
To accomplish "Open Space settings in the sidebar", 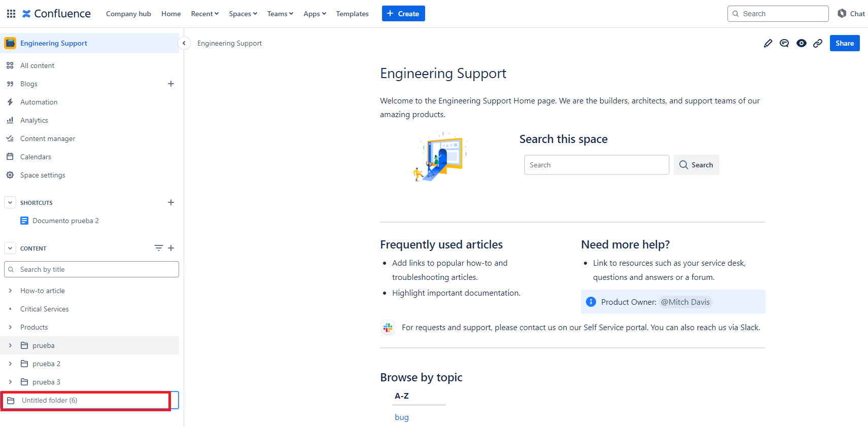I will (x=43, y=175).
